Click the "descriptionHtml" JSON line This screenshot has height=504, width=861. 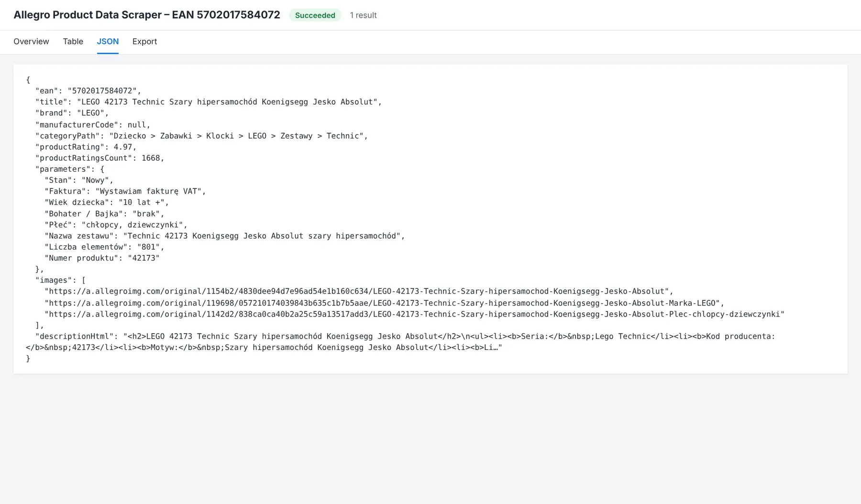tap(400, 342)
